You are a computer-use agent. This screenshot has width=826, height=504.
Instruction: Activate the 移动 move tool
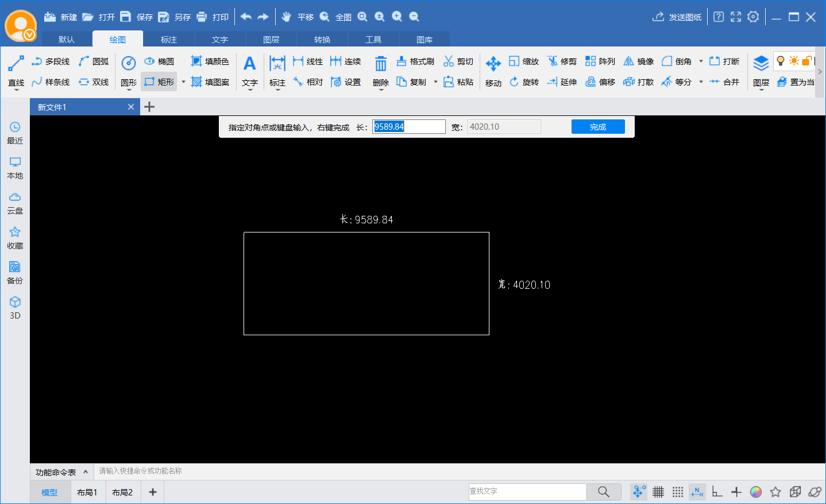coord(493,71)
